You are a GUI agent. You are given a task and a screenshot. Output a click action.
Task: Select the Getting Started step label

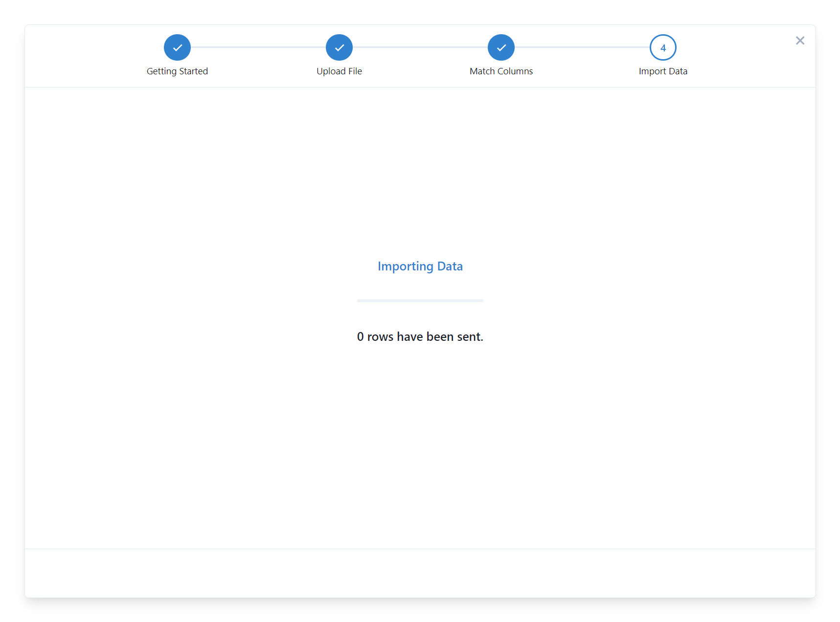click(177, 71)
